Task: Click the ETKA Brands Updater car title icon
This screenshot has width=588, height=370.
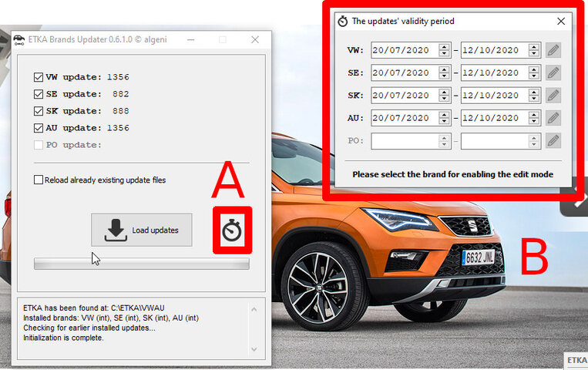Action: tap(18, 40)
